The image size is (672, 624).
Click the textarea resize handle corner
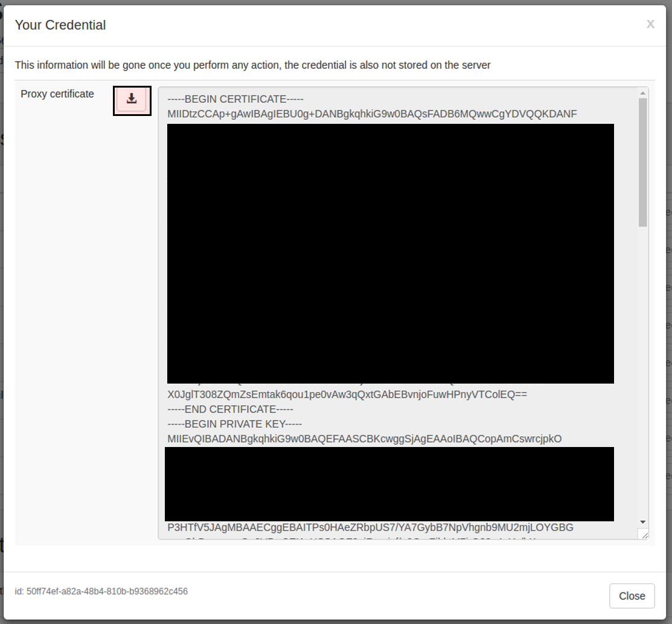644,534
